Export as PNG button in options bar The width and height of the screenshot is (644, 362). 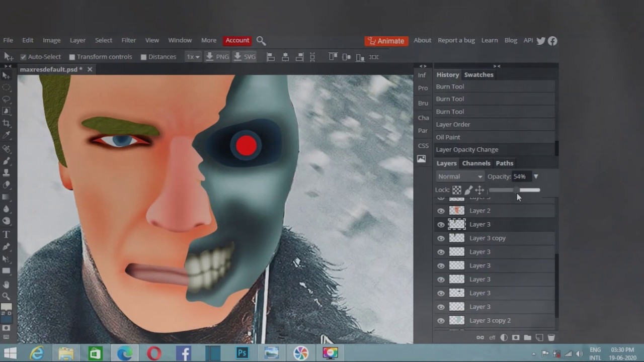217,57
